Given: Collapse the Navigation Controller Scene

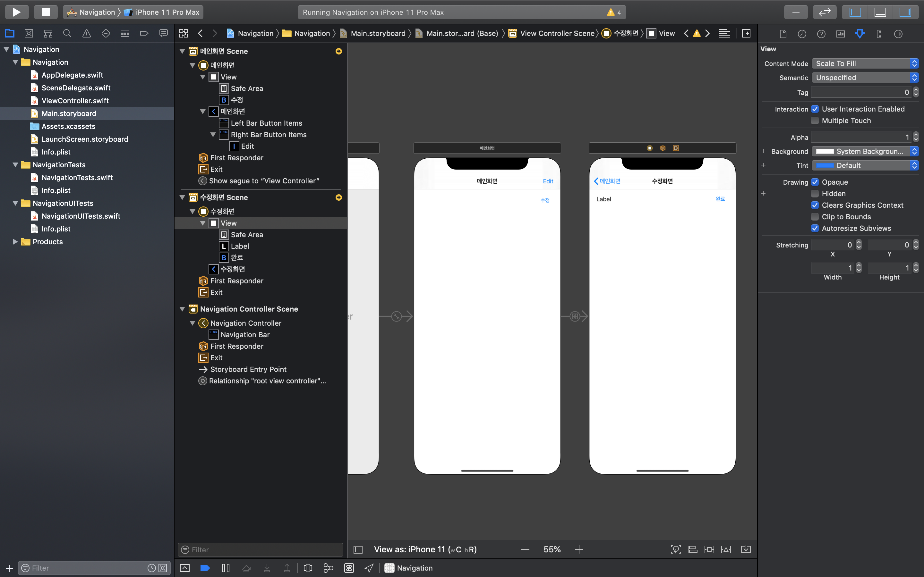Looking at the screenshot, I should pyautogui.click(x=183, y=309).
